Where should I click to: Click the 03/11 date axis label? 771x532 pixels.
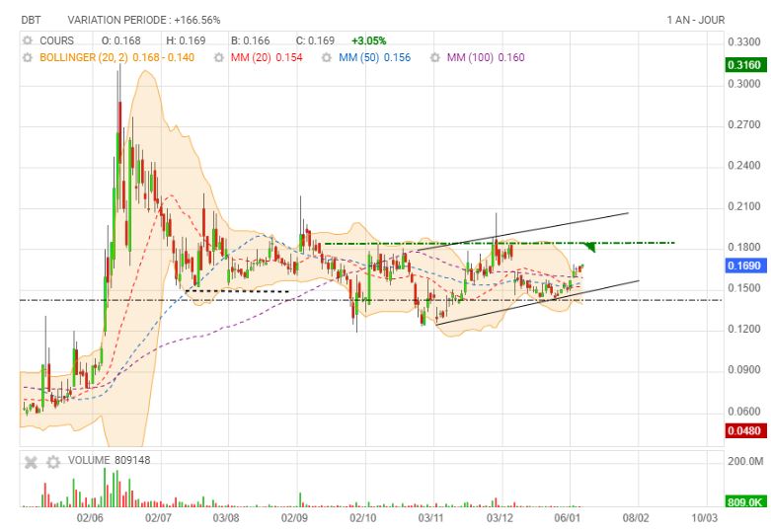coord(430,518)
